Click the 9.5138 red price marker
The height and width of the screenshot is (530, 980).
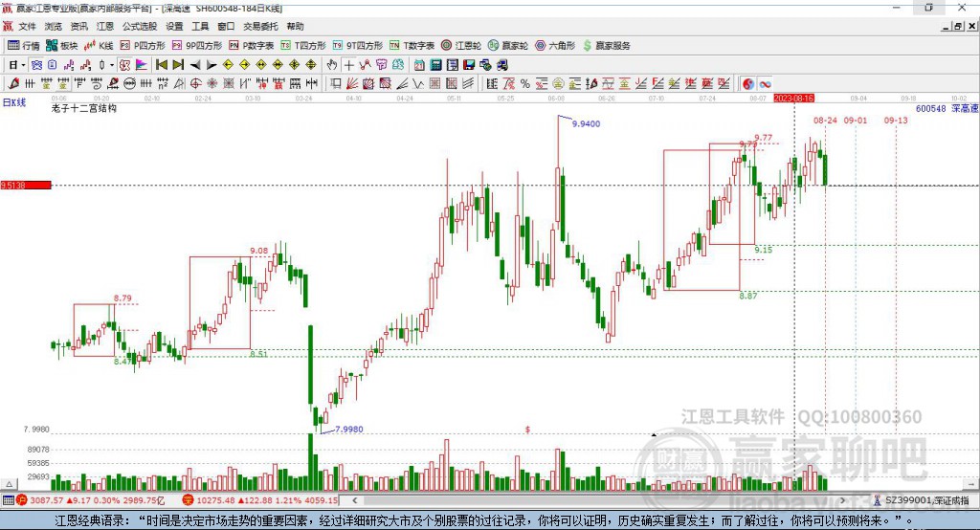[x=26, y=185]
